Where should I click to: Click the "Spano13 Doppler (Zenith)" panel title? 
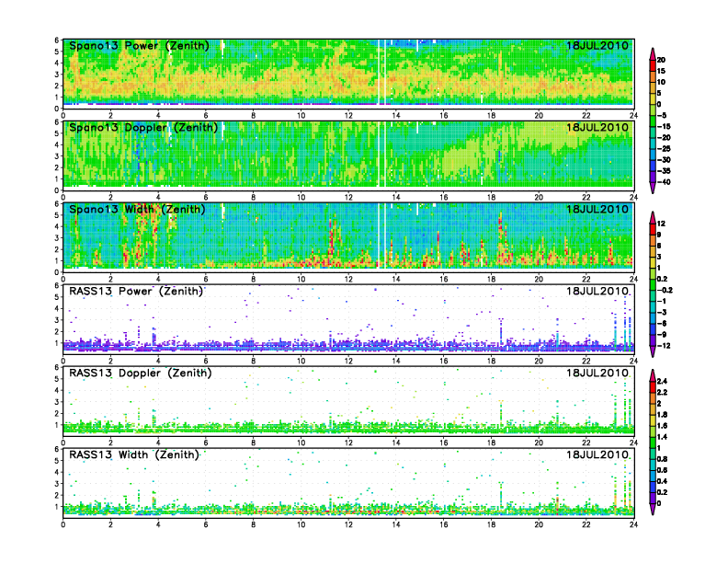[143, 128]
